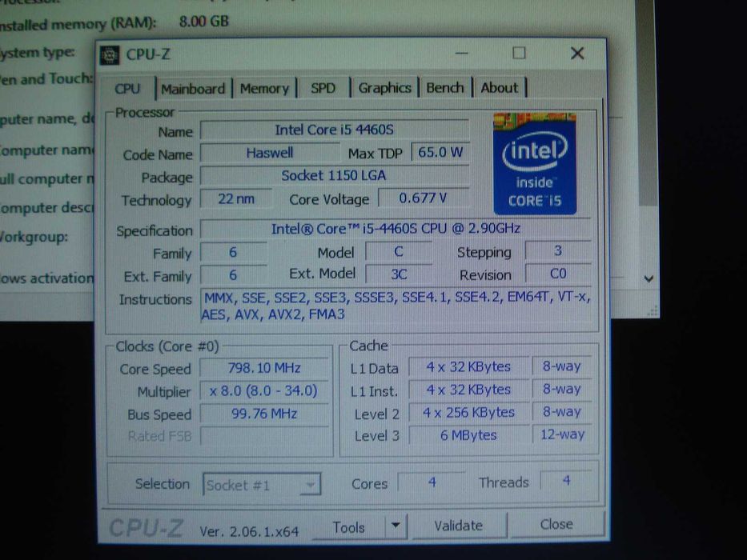747x560 pixels.
Task: Click the Level 2 '8-way' associativity value
Action: pos(562,411)
